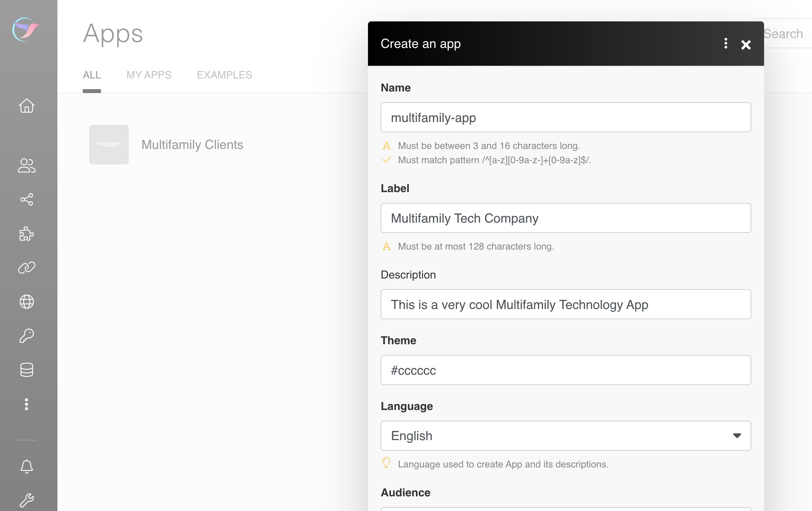Open the puzzle-piece Apps icon
The height and width of the screenshot is (511, 812).
(x=27, y=234)
